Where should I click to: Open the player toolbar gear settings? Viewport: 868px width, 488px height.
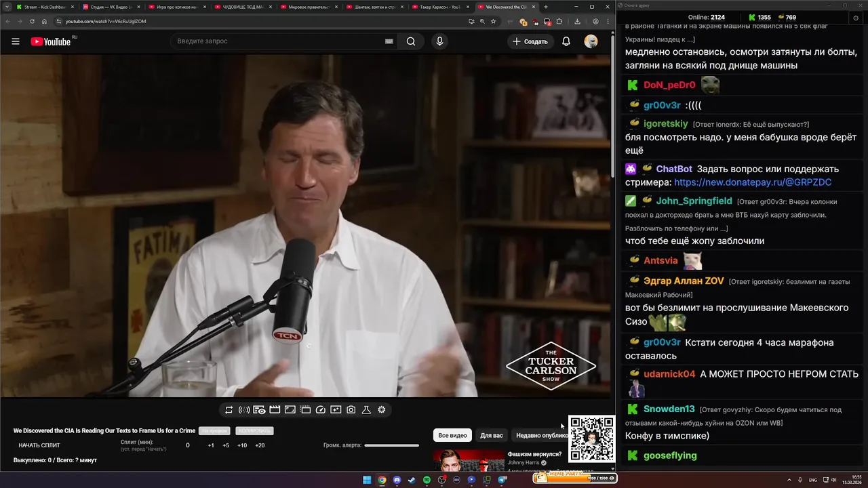382,409
